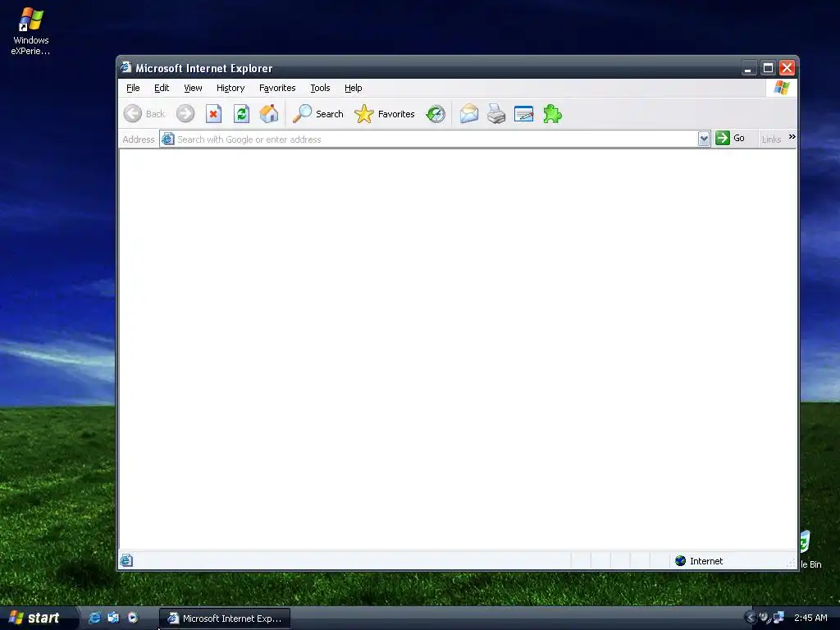Open Search with magnifying glass
The height and width of the screenshot is (630, 840).
click(317, 113)
